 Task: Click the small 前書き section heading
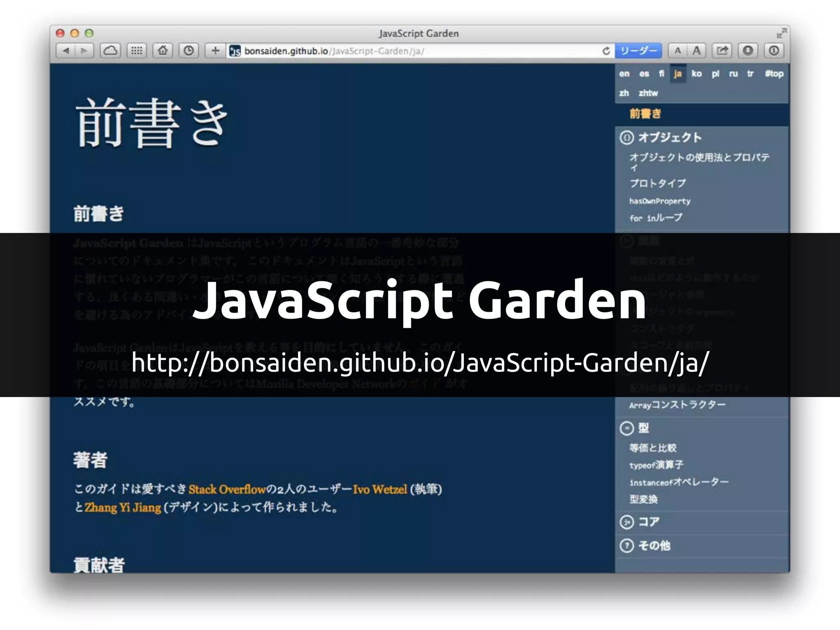[x=98, y=214]
